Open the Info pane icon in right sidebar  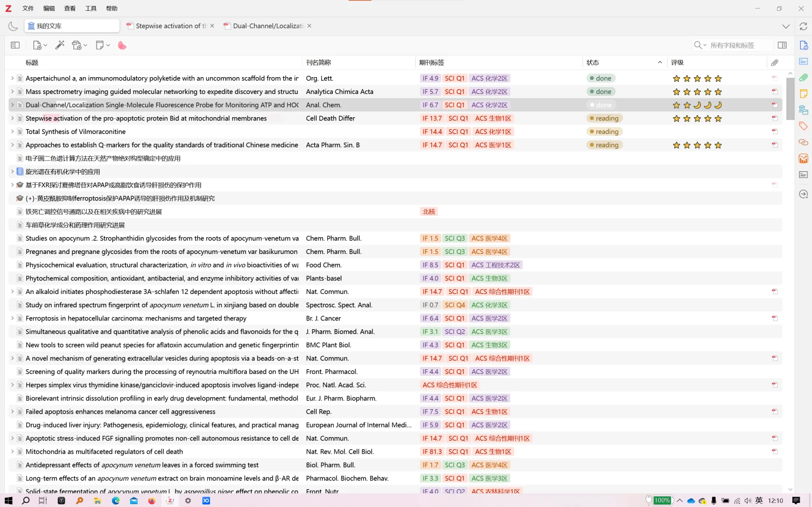[804, 45]
